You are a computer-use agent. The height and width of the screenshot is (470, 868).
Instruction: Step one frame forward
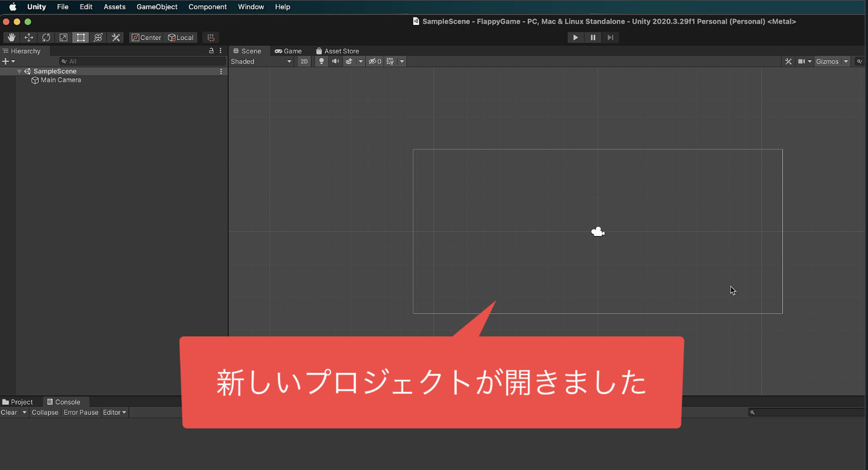(610, 38)
